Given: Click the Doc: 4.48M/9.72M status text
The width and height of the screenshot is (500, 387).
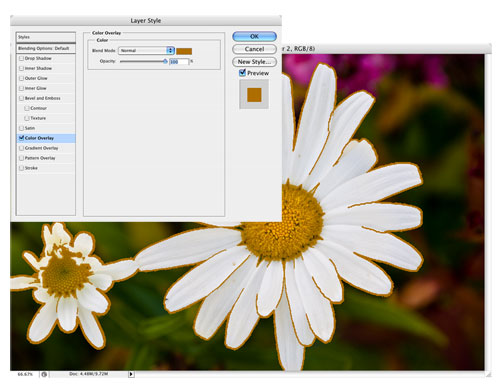Looking at the screenshot, I should tap(89, 374).
